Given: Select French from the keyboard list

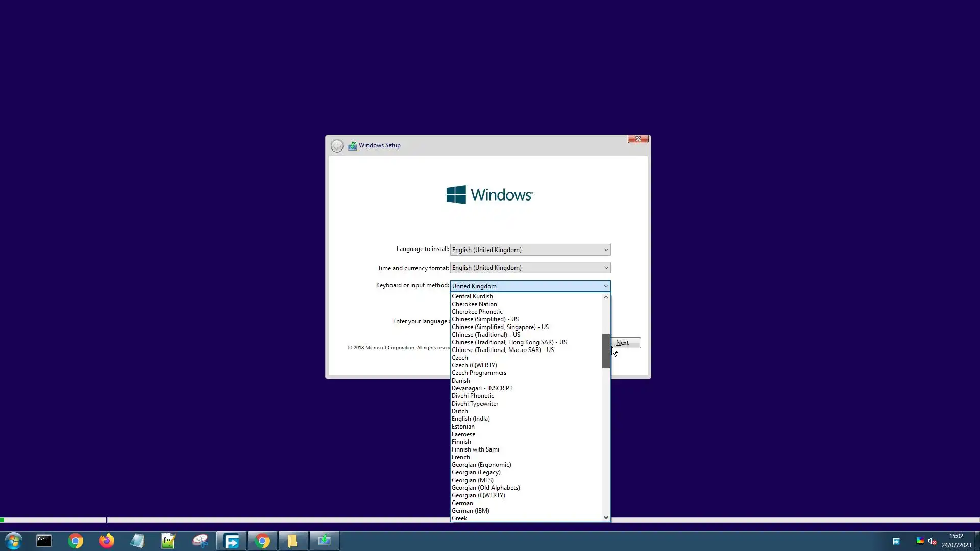Looking at the screenshot, I should (x=461, y=457).
